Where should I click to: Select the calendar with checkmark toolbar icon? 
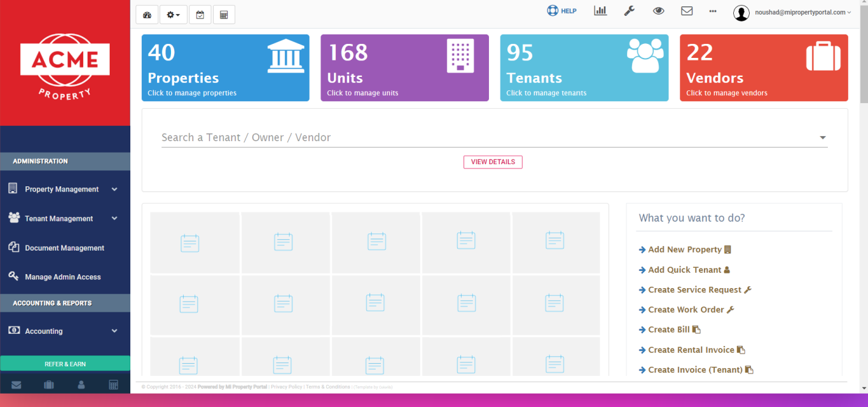click(x=200, y=13)
